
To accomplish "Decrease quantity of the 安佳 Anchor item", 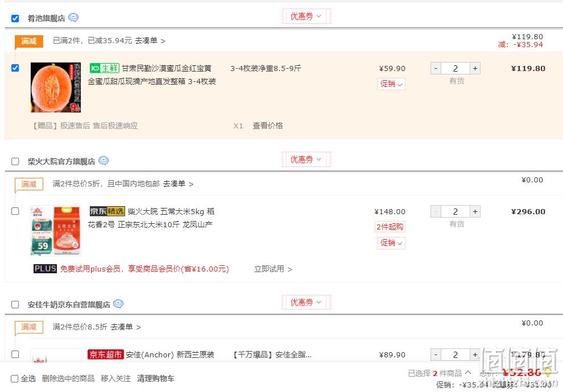I will pos(436,355).
